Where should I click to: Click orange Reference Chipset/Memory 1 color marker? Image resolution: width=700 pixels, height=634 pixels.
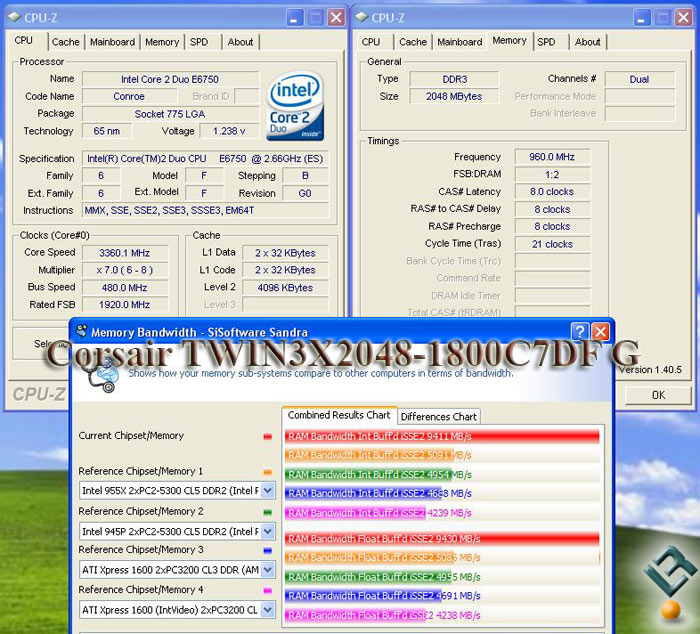[267, 472]
